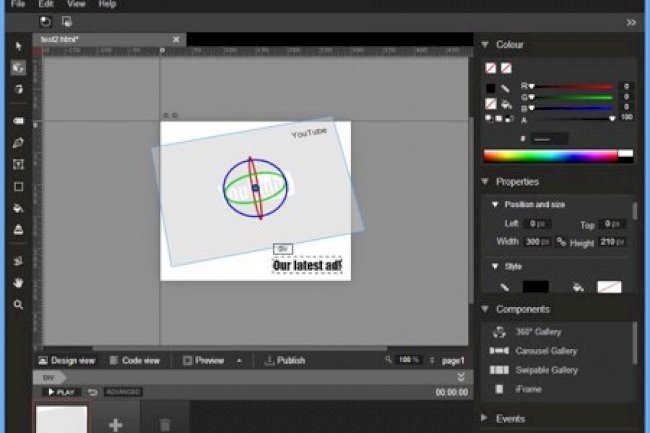Image resolution: width=650 pixels, height=433 pixels.
Task: Activate the Hand pan tool
Action: [x=18, y=282]
